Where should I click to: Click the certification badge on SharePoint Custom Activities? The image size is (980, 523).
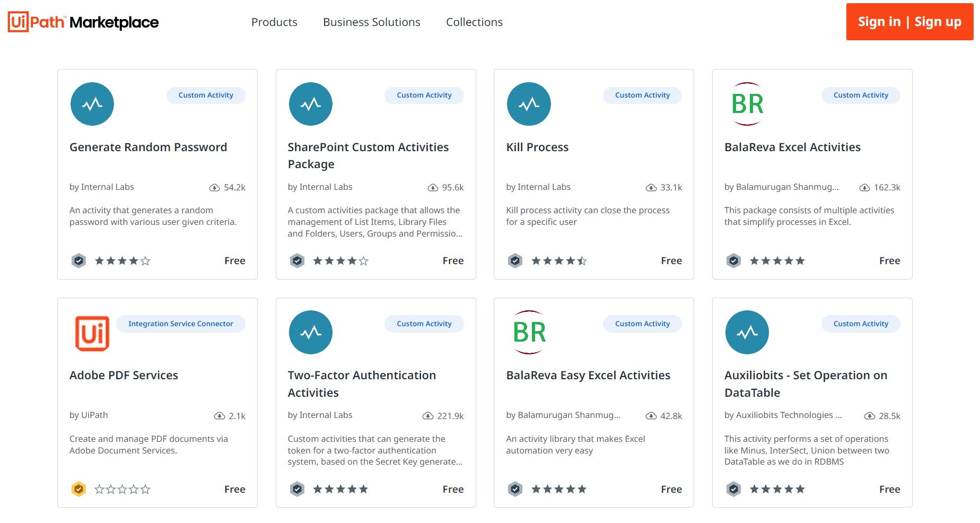[x=297, y=260]
